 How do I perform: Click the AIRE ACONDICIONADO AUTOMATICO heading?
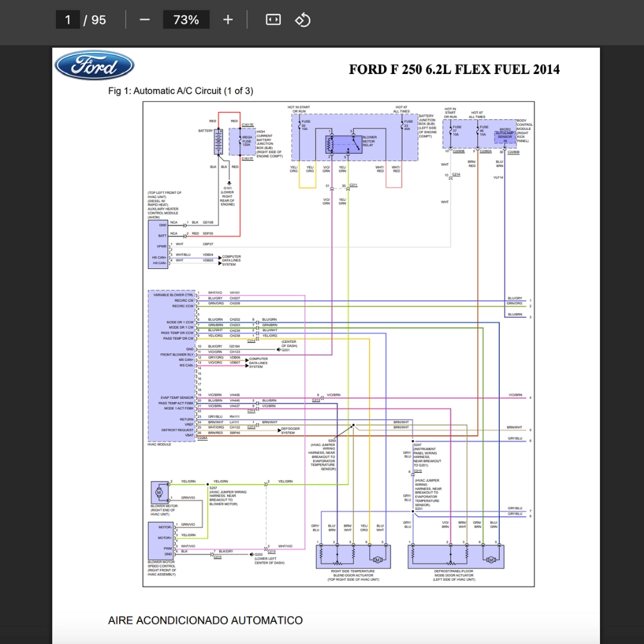point(205,620)
